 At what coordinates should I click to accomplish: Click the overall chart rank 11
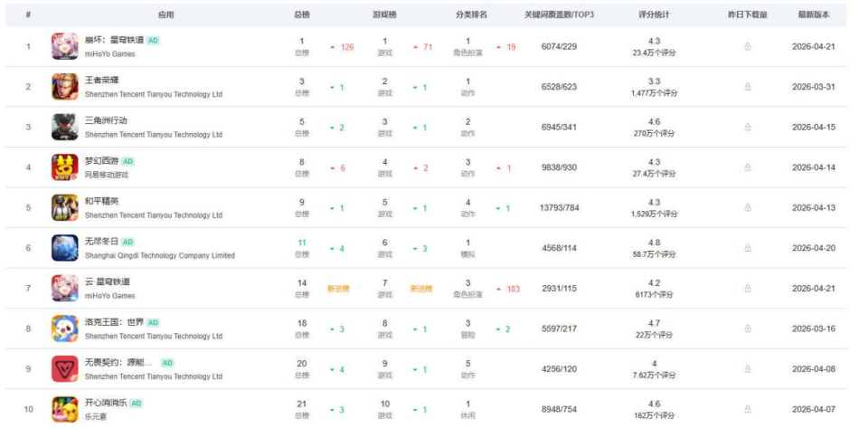302,243
